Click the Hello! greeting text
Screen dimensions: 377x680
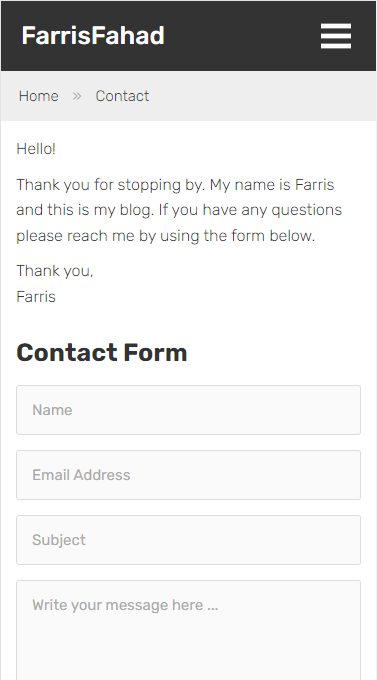[x=36, y=149]
